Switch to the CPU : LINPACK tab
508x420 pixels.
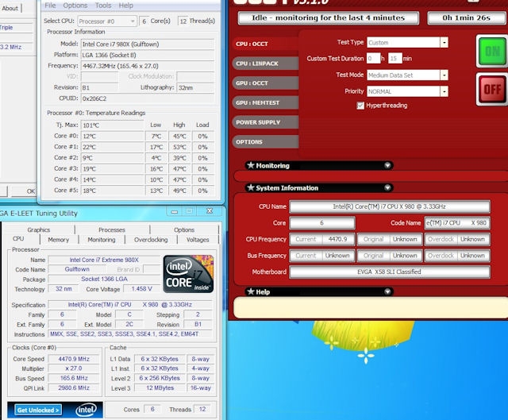(x=265, y=64)
